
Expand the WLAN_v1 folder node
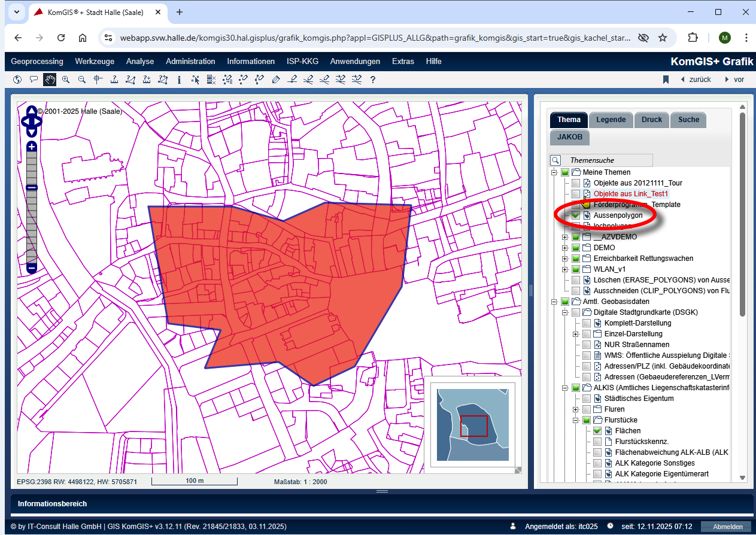(x=564, y=269)
